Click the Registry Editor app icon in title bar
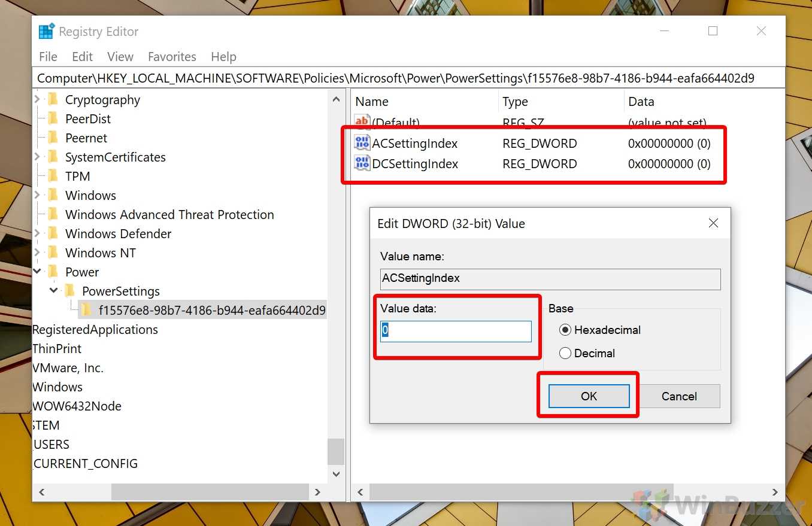812x526 pixels. tap(46, 31)
